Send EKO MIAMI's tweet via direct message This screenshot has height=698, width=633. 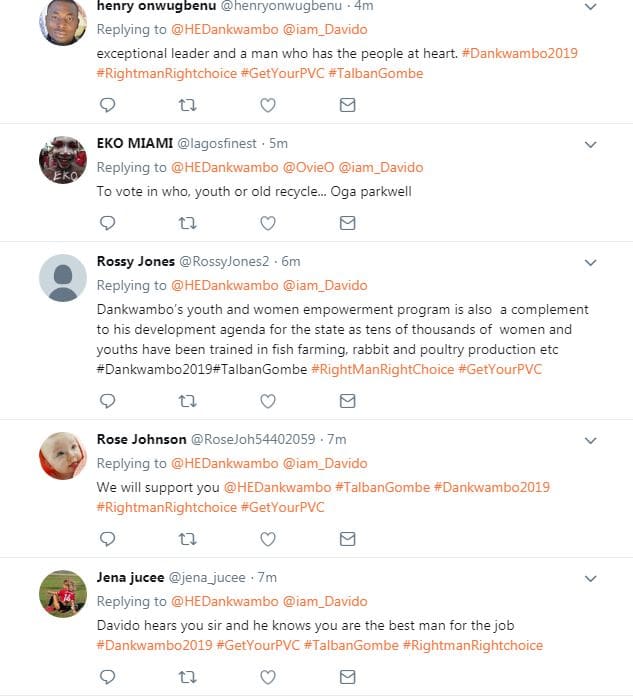[x=347, y=222]
